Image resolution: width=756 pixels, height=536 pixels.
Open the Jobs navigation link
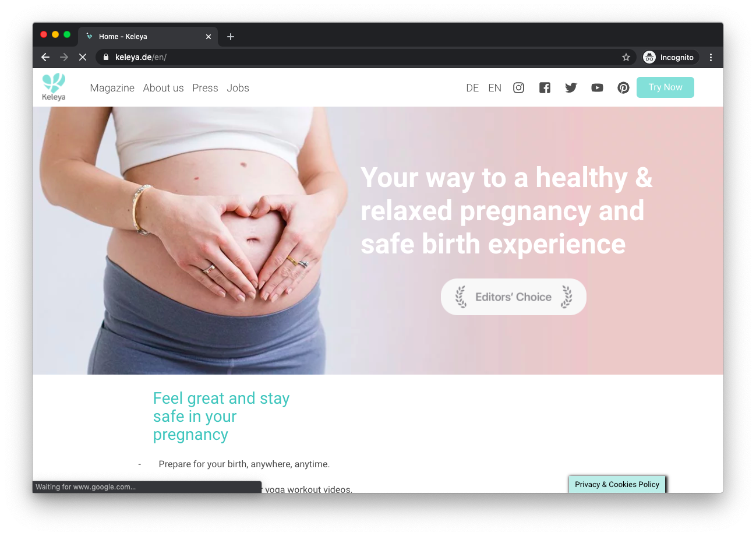(x=238, y=88)
